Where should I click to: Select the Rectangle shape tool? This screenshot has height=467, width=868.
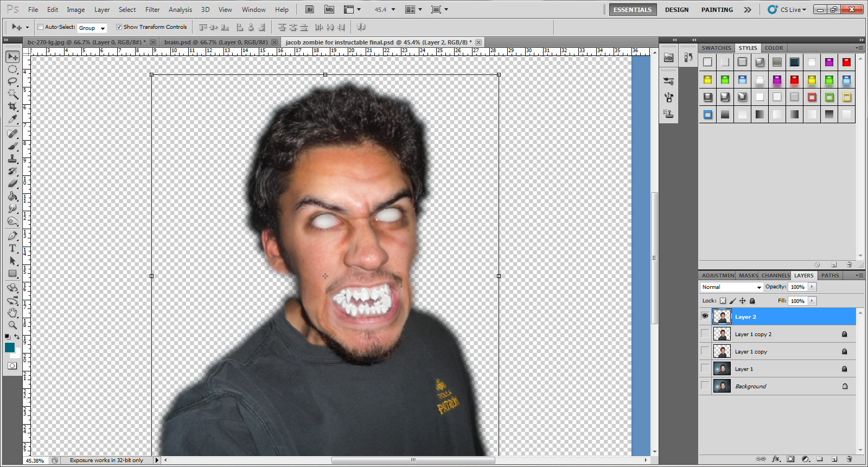point(12,273)
